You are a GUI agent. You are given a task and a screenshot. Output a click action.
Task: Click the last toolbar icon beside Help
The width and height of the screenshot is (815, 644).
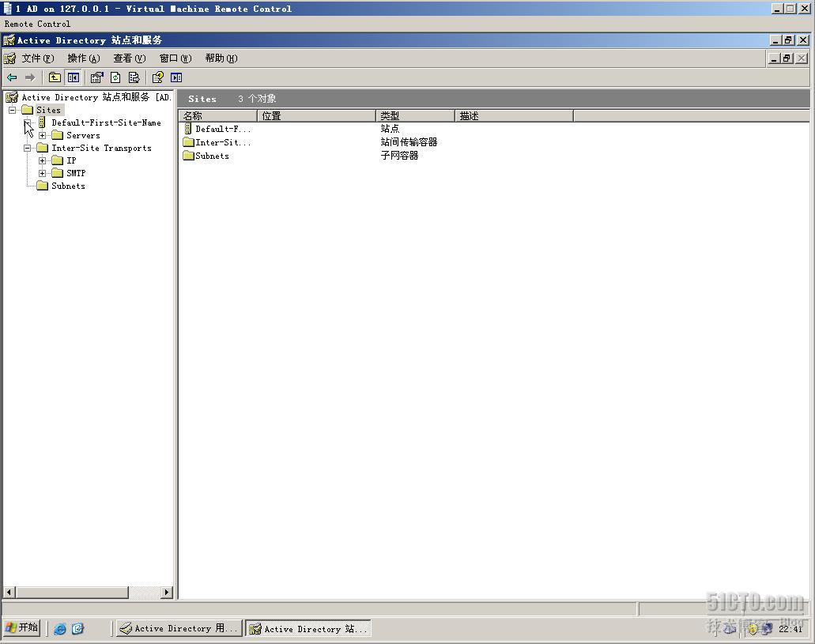[176, 77]
